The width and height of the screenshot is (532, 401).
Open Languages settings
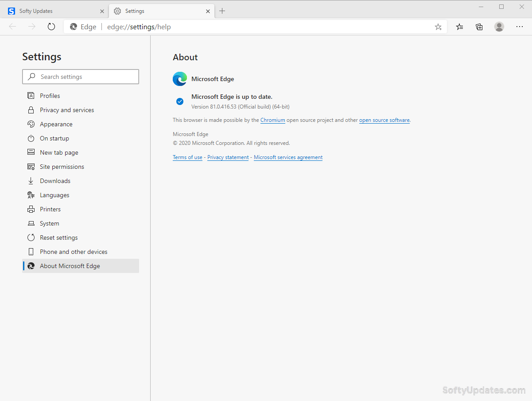click(81, 195)
